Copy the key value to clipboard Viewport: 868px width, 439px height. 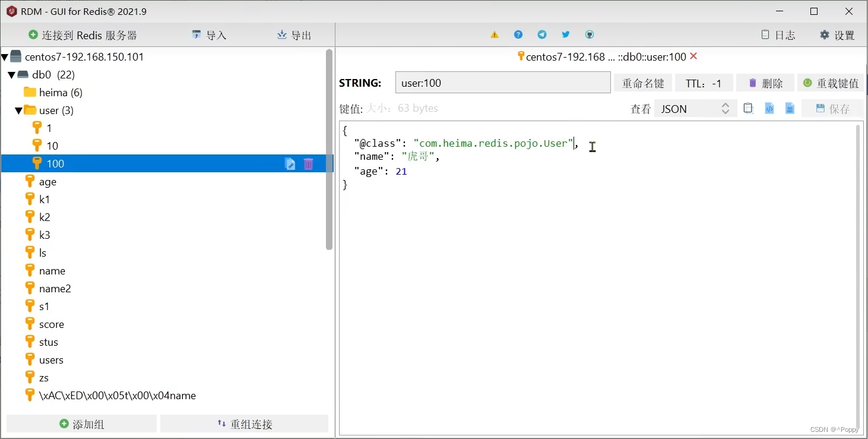(748, 108)
